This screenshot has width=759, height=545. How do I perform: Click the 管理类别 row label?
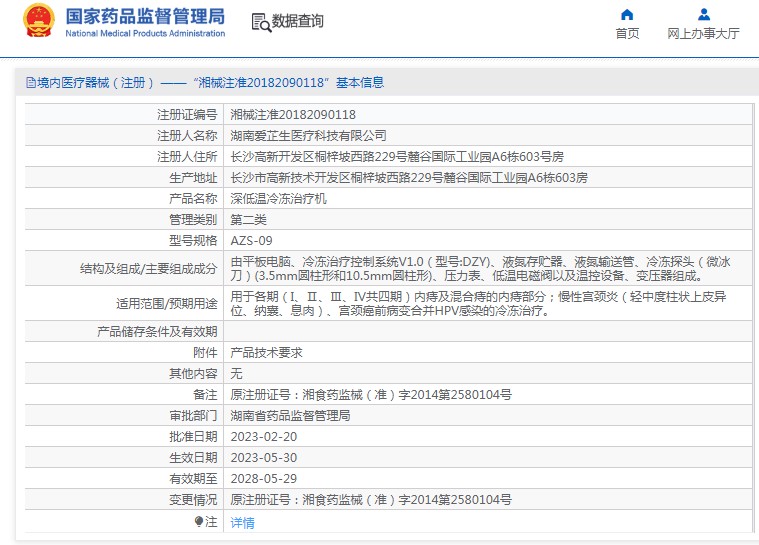click(x=193, y=220)
